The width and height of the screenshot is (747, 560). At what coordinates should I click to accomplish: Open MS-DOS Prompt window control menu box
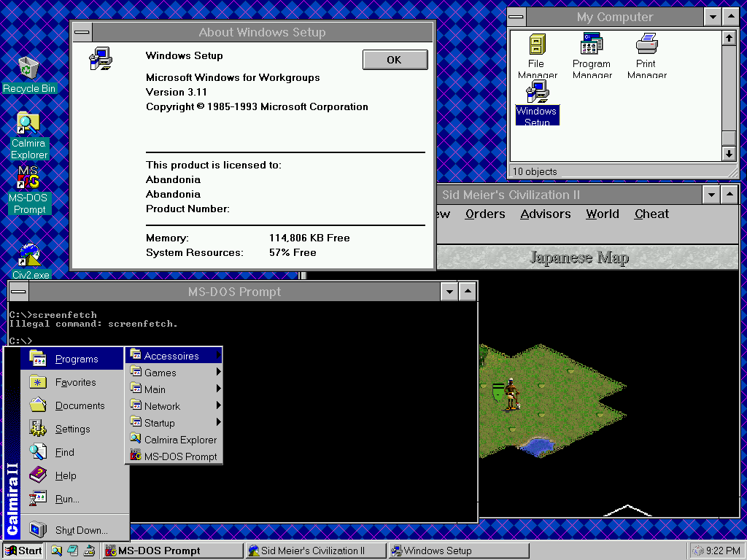(x=18, y=292)
